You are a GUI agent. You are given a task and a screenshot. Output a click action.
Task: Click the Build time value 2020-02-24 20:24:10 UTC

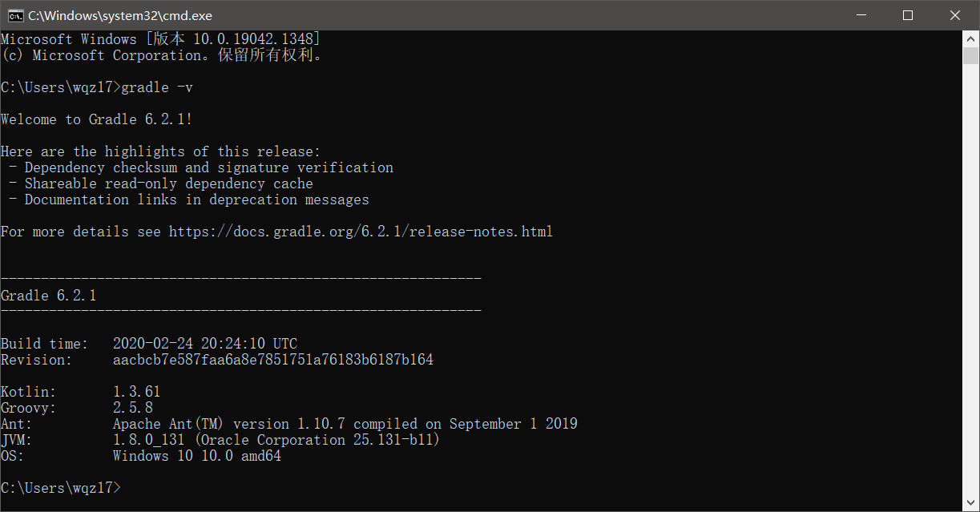click(205, 344)
